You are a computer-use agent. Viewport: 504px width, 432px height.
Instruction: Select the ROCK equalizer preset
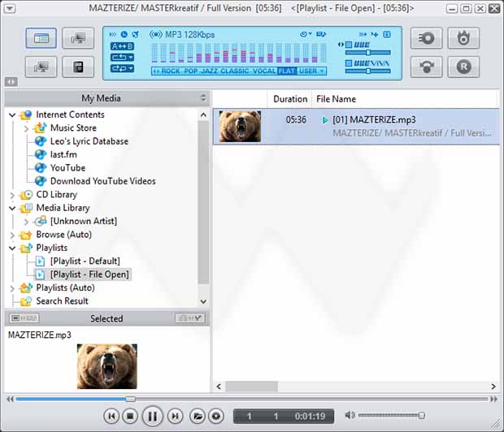click(171, 71)
